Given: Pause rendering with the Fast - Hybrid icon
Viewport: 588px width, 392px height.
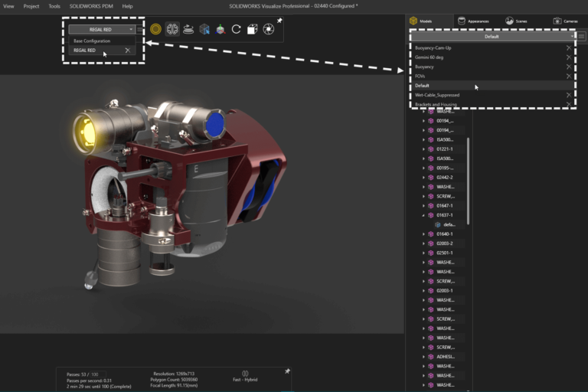Looking at the screenshot, I should pos(245,374).
